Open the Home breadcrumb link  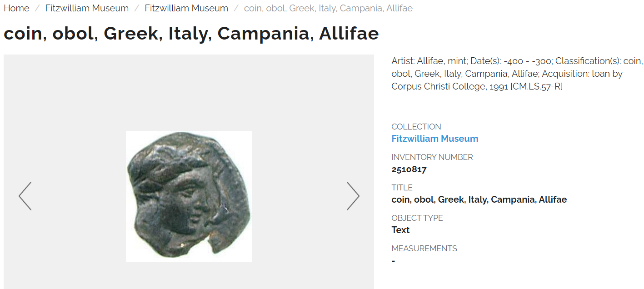click(x=16, y=8)
